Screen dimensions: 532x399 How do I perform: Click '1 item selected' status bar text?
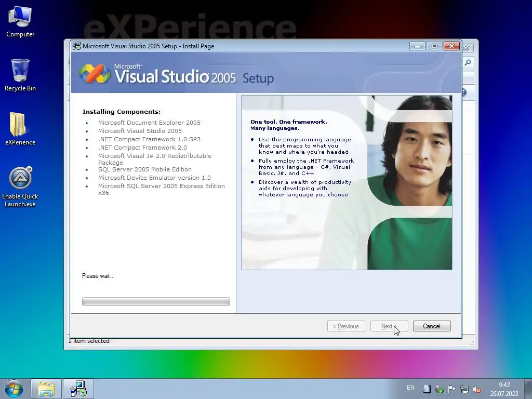(x=89, y=341)
